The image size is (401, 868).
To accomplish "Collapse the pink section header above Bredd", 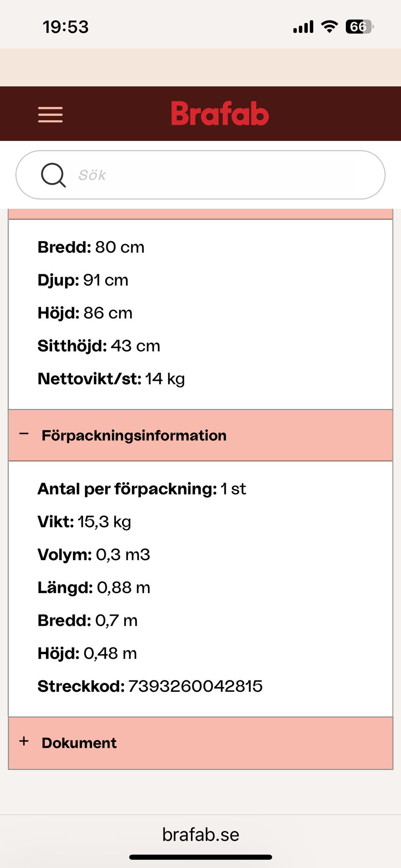I will coord(200,214).
